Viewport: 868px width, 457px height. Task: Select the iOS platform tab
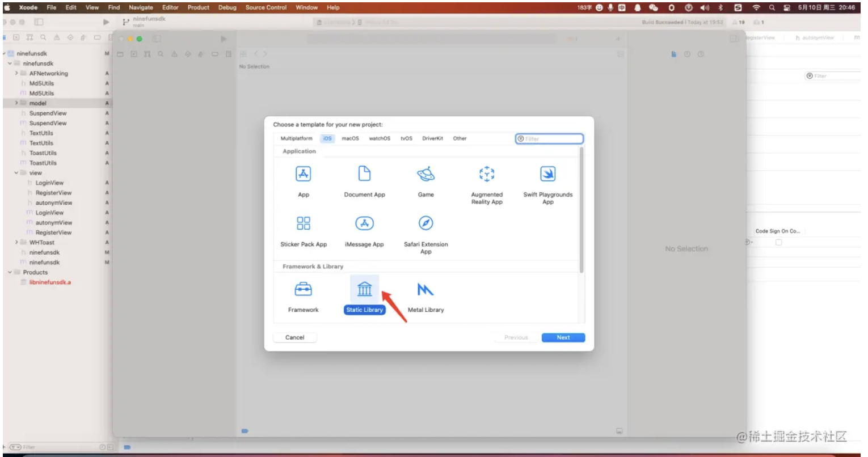pyautogui.click(x=327, y=138)
